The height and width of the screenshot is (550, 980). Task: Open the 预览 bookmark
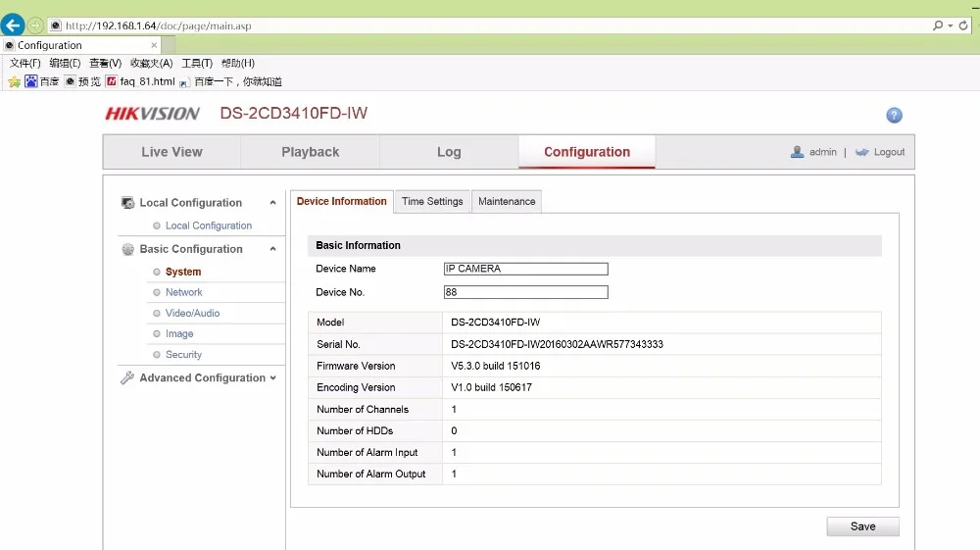click(x=82, y=81)
